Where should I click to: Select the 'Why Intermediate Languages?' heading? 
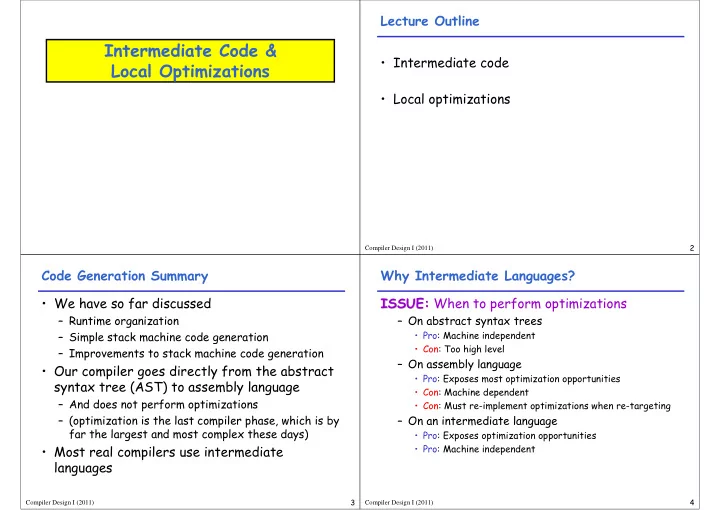pos(478,276)
